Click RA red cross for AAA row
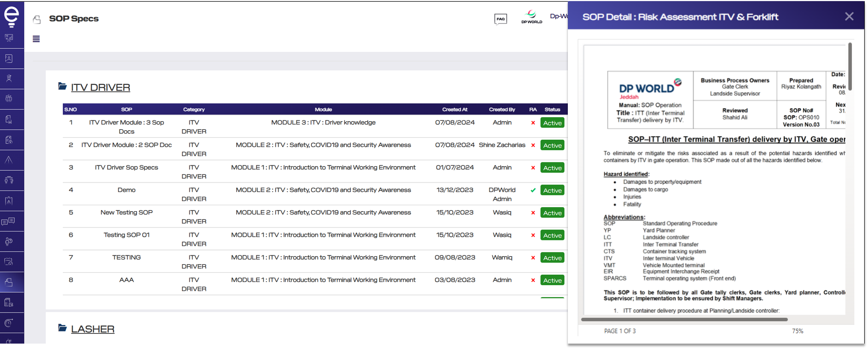Screen dimensions: 868x349 pyautogui.click(x=533, y=280)
